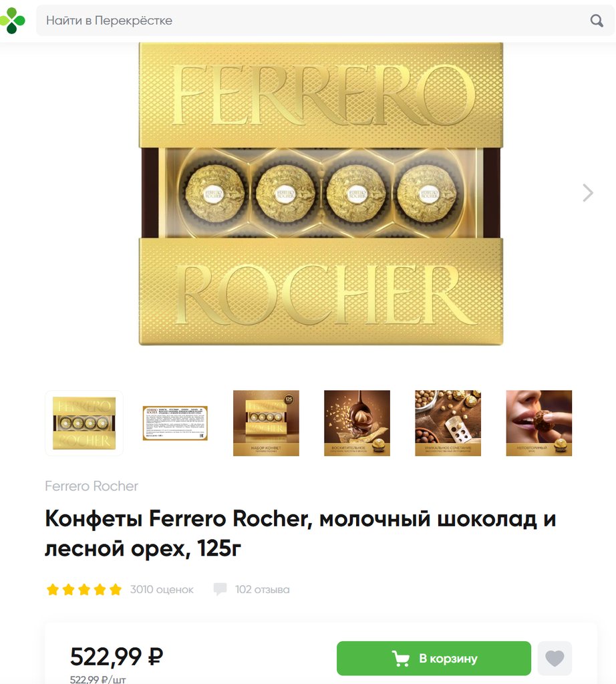This screenshot has width=616, height=684.
Task: Open the '3010 оценок' ratings link
Action: pos(162,589)
